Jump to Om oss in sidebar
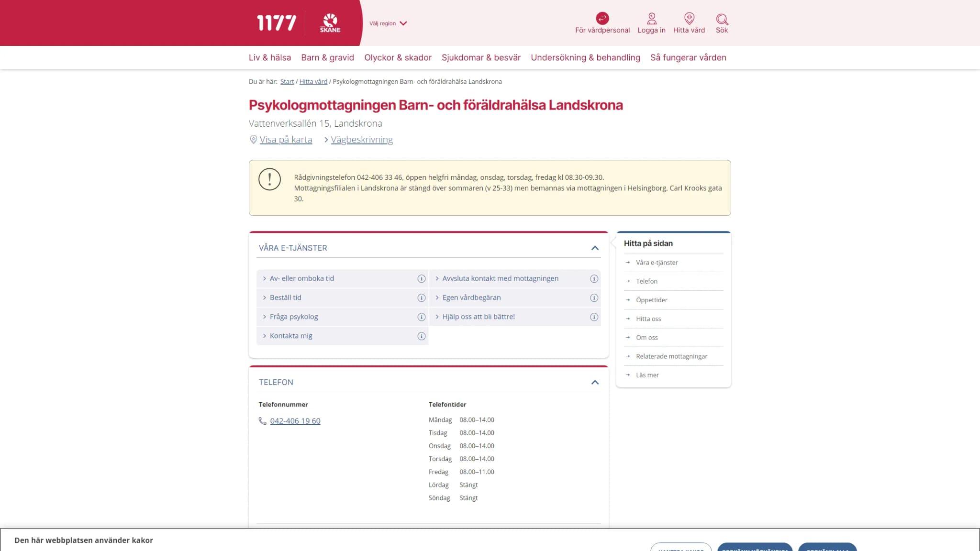Viewport: 980px width, 551px height. click(647, 337)
